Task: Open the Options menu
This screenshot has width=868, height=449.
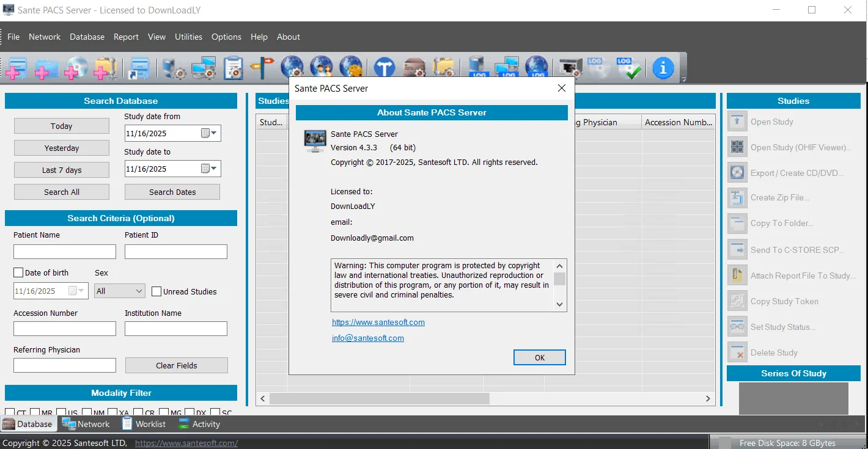Action: point(226,37)
